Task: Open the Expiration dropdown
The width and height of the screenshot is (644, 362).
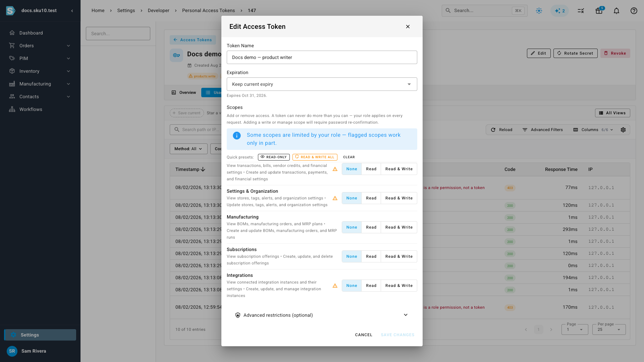Action: coord(322,84)
